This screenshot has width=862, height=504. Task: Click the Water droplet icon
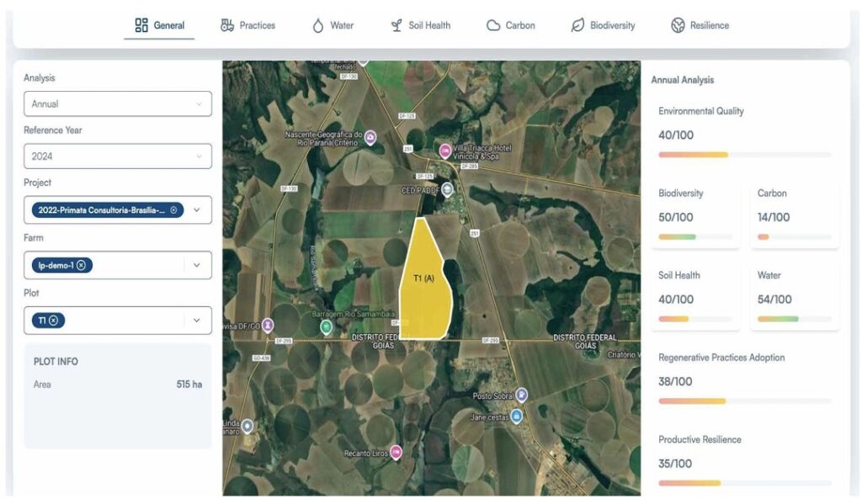click(317, 25)
